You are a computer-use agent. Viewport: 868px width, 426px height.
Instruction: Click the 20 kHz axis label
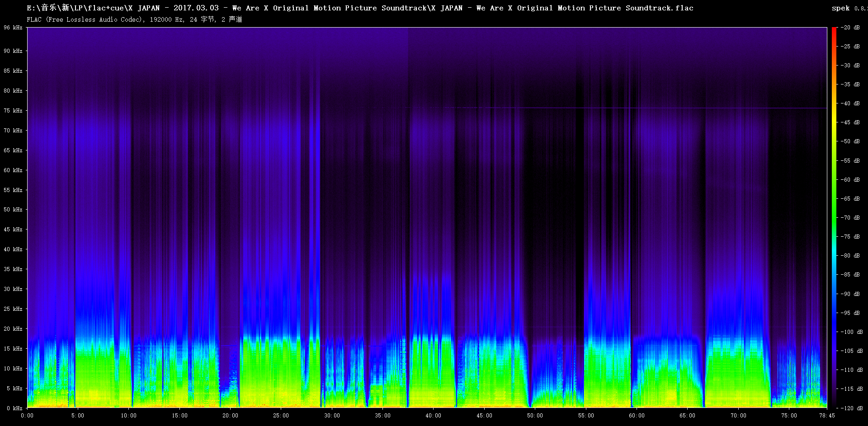pyautogui.click(x=13, y=329)
